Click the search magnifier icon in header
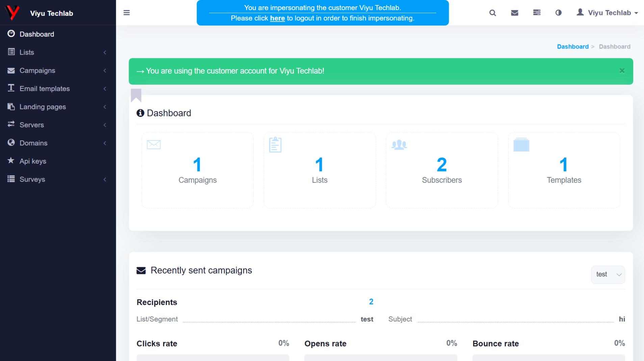The height and width of the screenshot is (361, 644). (492, 13)
